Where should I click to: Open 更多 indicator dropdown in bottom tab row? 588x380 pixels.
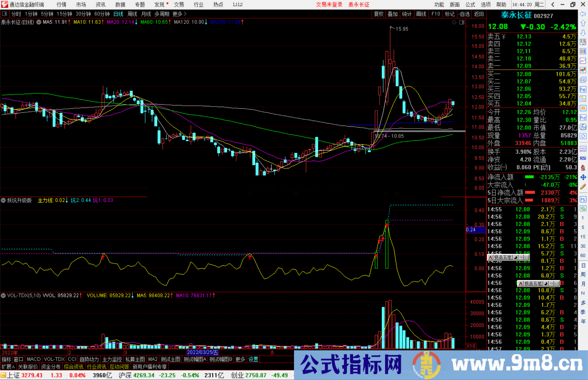[x=240, y=359]
